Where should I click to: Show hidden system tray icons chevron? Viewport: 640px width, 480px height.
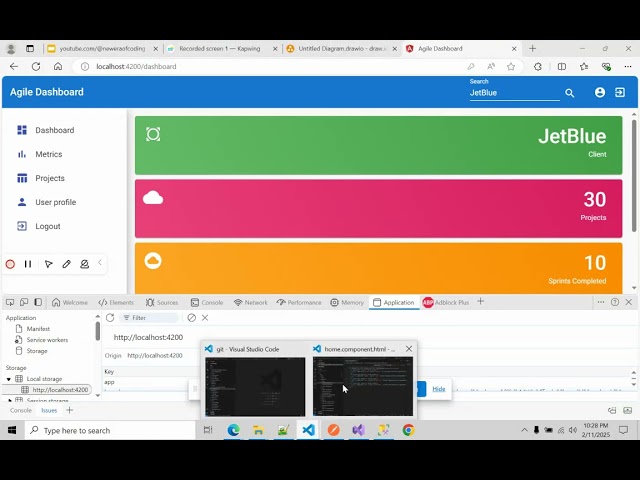[524, 430]
